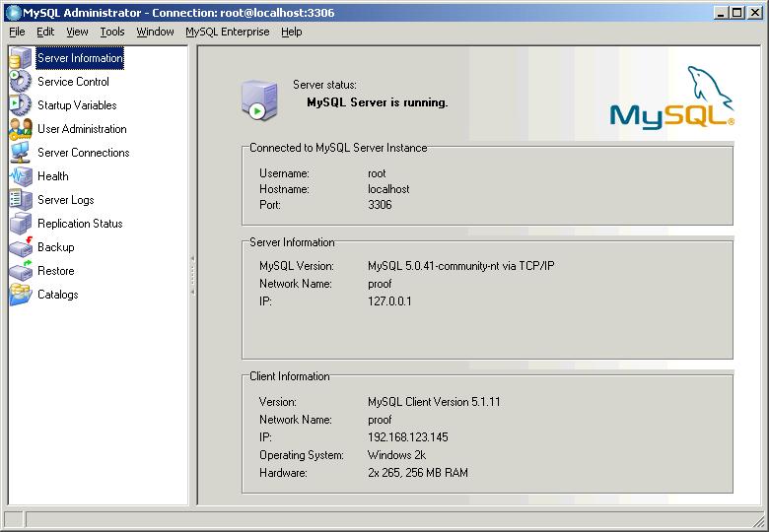Screen dimensions: 769x532
Task: Open the View menu
Action: [77, 32]
